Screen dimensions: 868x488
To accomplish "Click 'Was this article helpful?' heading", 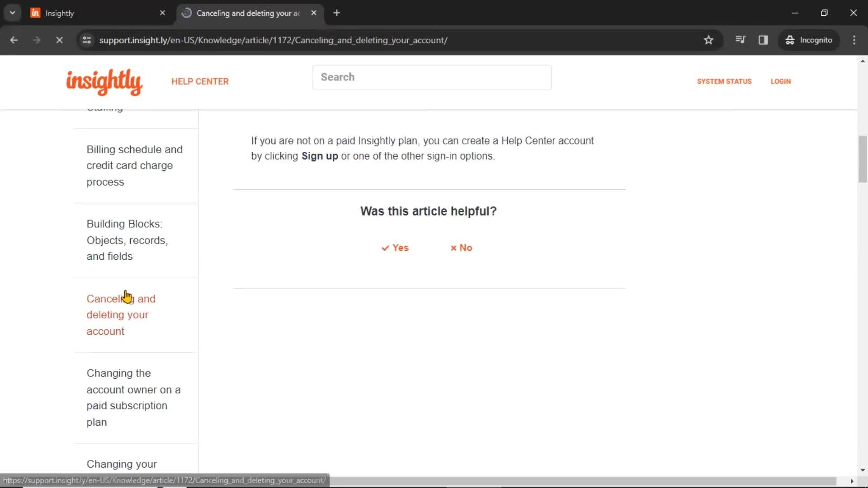I will [x=428, y=211].
